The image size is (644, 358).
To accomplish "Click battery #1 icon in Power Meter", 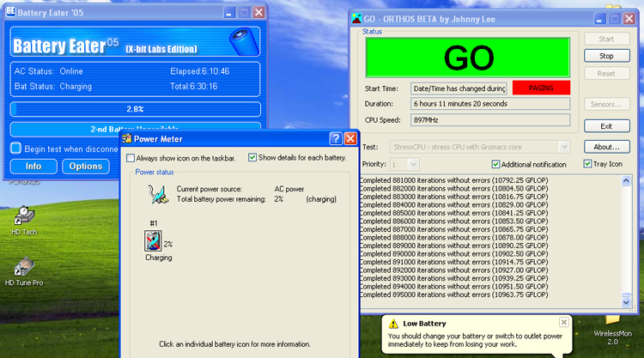I will point(153,240).
